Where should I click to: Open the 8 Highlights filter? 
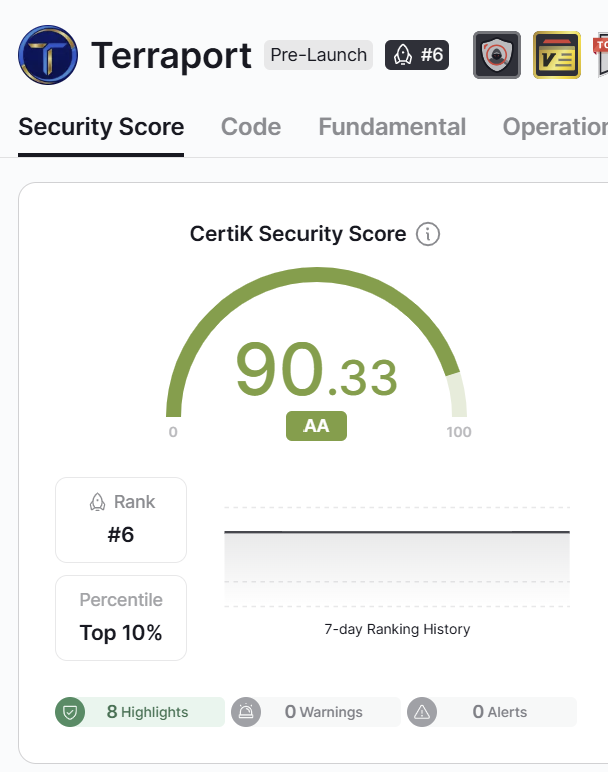point(140,712)
